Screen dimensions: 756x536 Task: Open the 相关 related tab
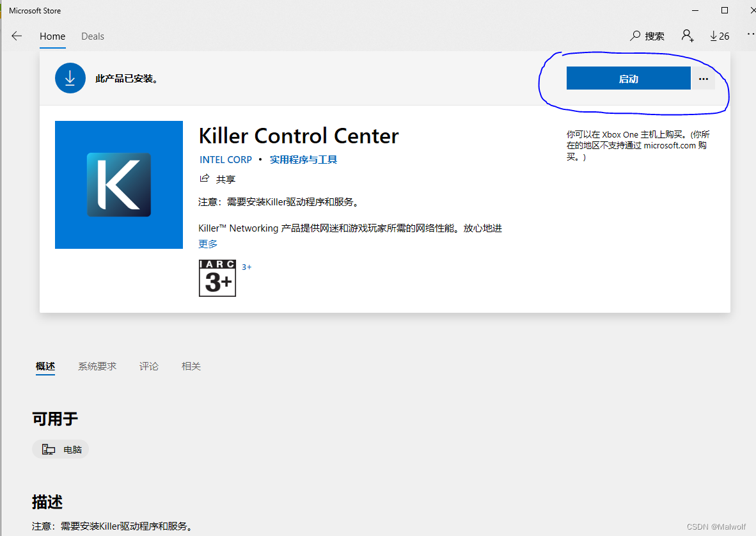[x=191, y=367]
